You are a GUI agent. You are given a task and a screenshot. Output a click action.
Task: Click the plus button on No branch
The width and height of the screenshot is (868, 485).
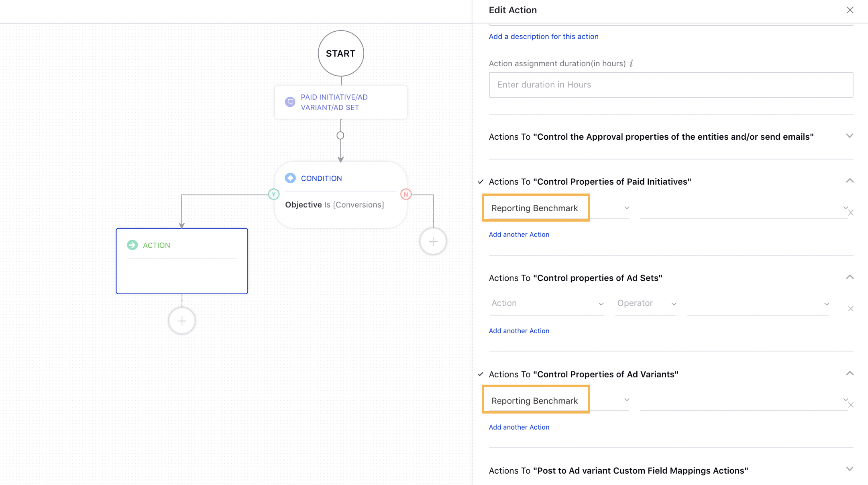coord(434,241)
